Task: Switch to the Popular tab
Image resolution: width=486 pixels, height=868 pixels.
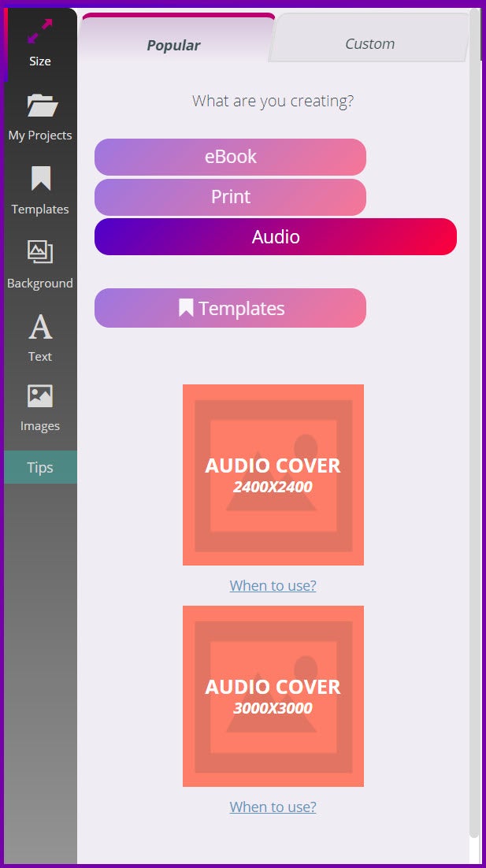Action: tap(174, 45)
